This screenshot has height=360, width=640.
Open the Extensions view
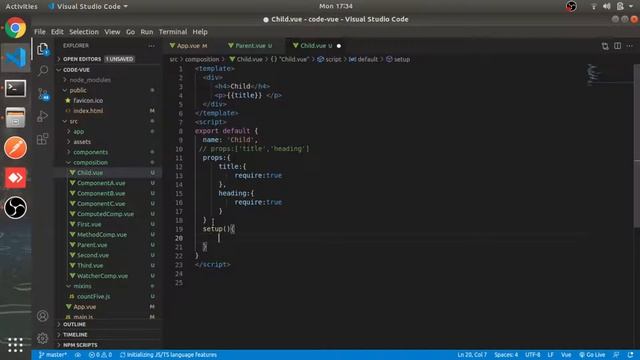42,139
